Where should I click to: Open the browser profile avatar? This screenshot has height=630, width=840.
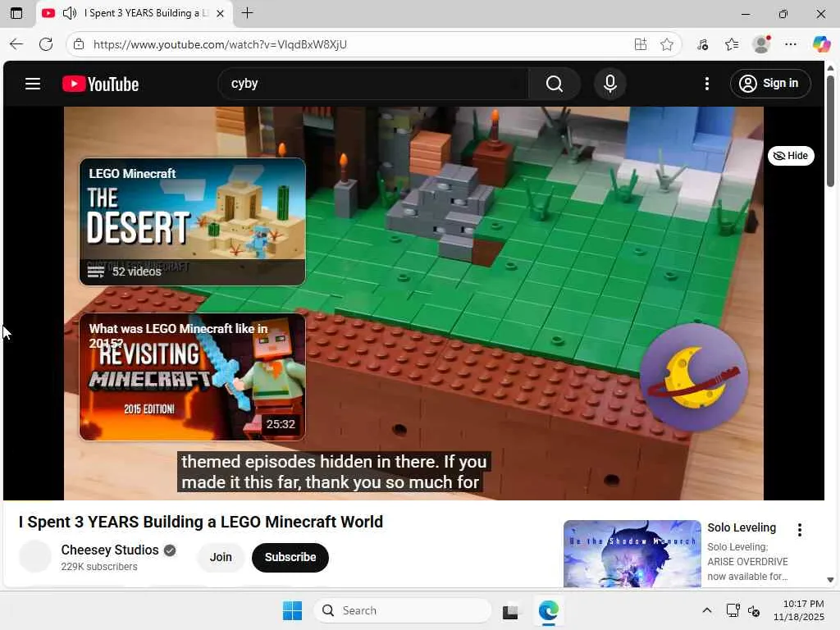pos(761,44)
